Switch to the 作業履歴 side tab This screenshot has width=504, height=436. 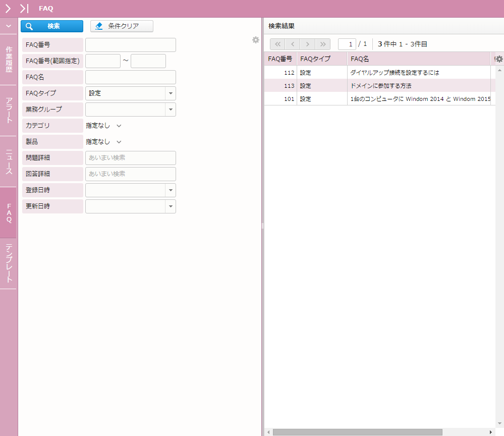click(x=9, y=60)
